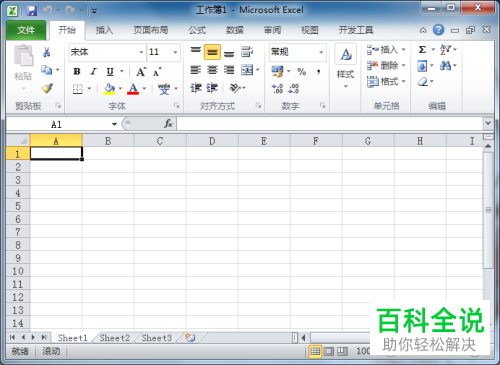
Task: Toggle Bold formatting
Action: (77, 71)
